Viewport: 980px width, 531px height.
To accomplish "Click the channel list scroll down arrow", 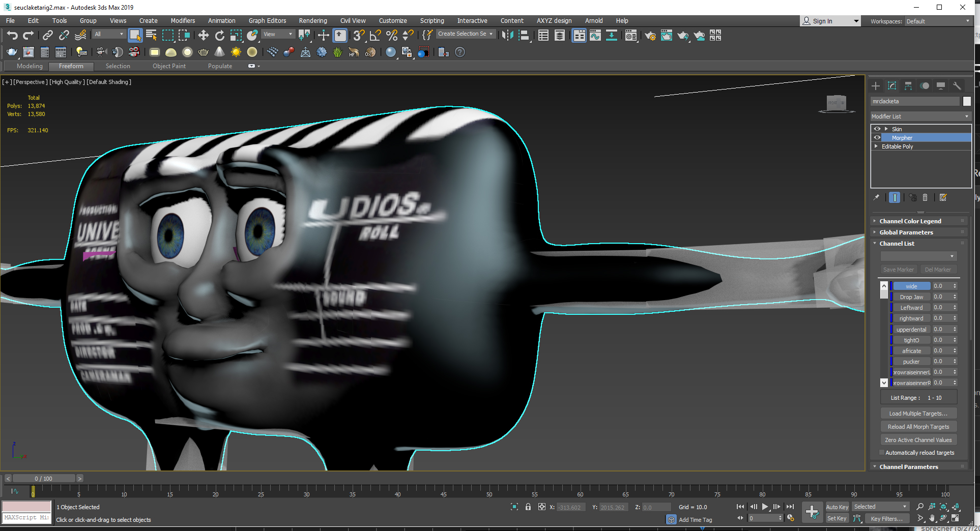I will 884,382.
